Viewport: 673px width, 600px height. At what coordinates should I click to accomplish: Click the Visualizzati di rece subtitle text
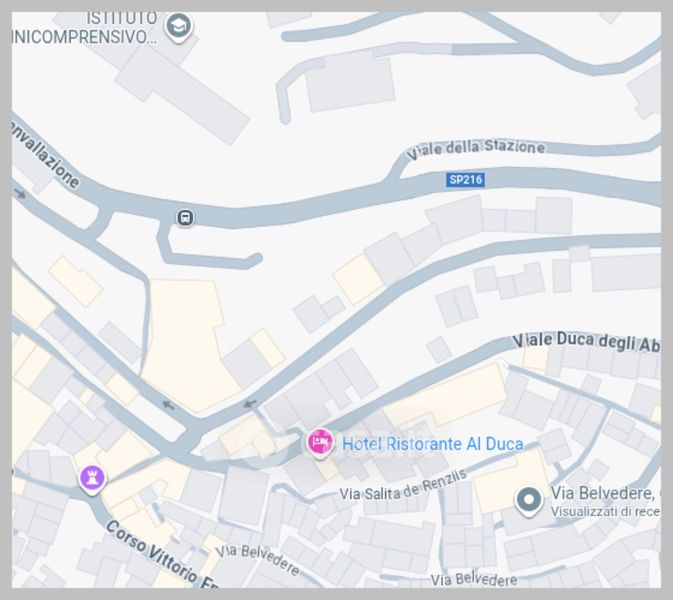click(605, 512)
